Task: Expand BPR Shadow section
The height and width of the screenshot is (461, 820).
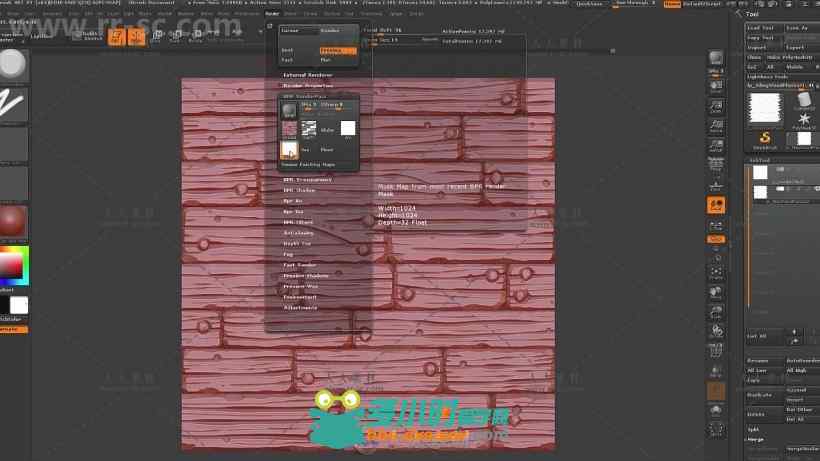Action: pos(299,190)
